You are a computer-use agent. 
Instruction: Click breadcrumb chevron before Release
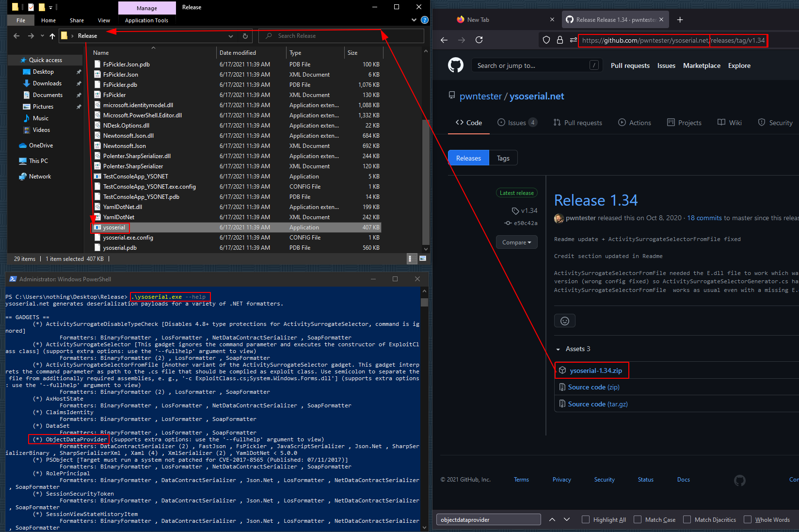click(73, 36)
